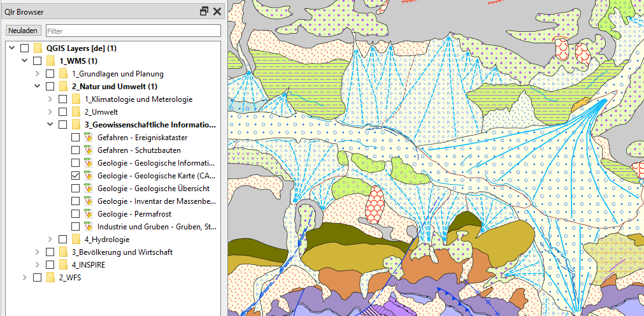This screenshot has height=316, width=644.
Task: Expand the 2_WFS tree node
Action: [x=25, y=278]
